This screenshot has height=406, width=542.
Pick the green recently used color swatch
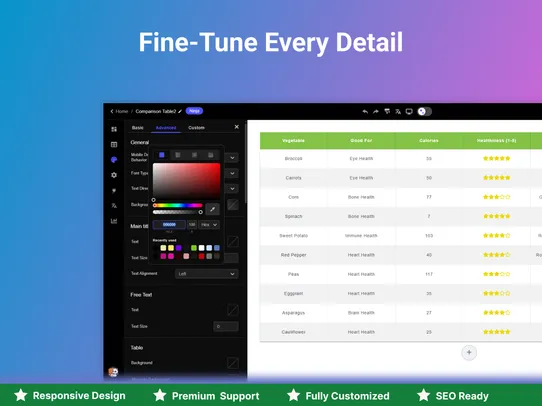click(x=194, y=248)
